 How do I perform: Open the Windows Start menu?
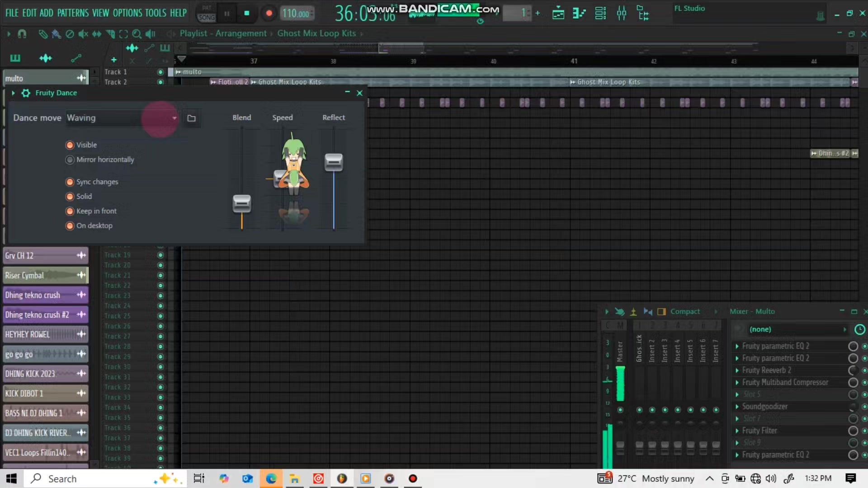point(11,479)
